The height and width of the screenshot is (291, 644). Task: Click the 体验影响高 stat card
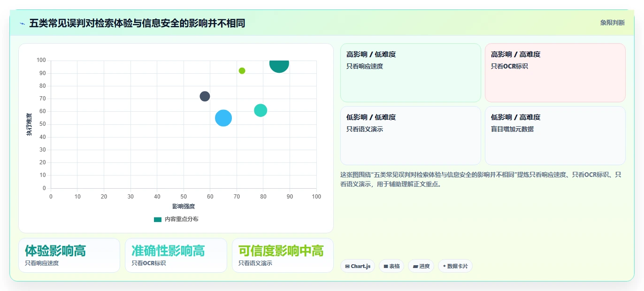tap(69, 255)
